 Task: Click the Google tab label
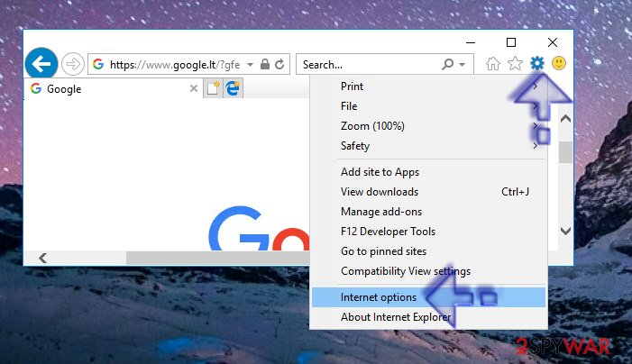click(x=64, y=89)
